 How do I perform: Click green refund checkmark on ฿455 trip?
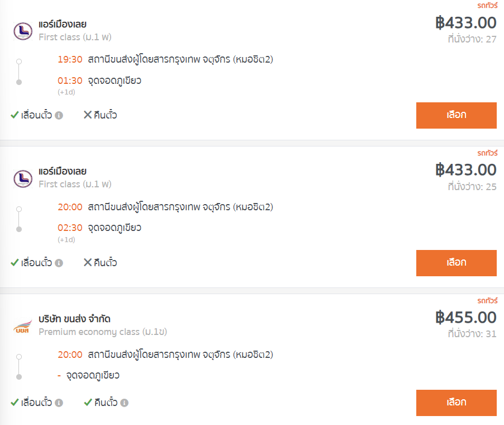(x=88, y=403)
